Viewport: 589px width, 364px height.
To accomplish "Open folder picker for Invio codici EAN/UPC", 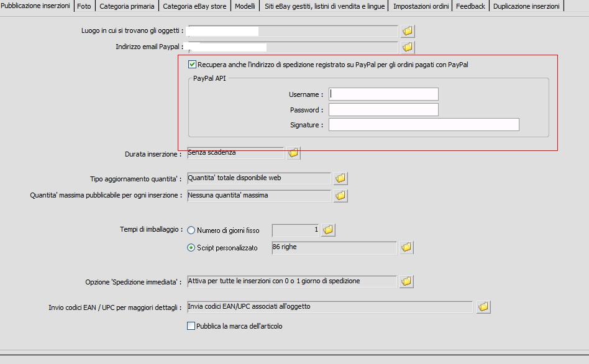I will click(484, 307).
